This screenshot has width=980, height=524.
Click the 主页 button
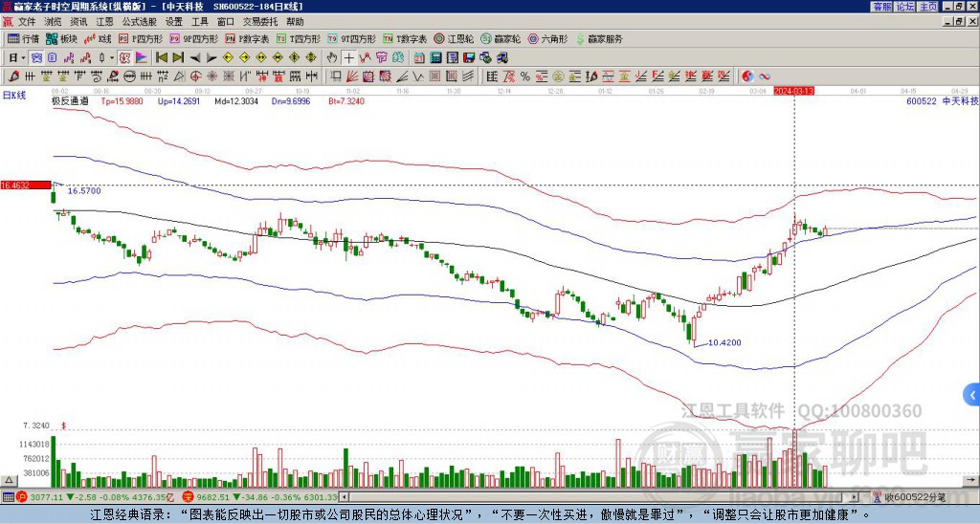point(927,7)
